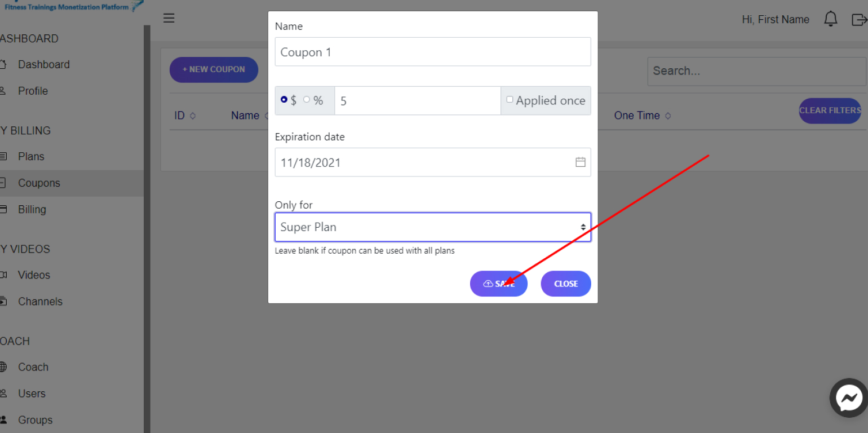
Task: Enable the Applied once checkbox
Action: point(510,100)
